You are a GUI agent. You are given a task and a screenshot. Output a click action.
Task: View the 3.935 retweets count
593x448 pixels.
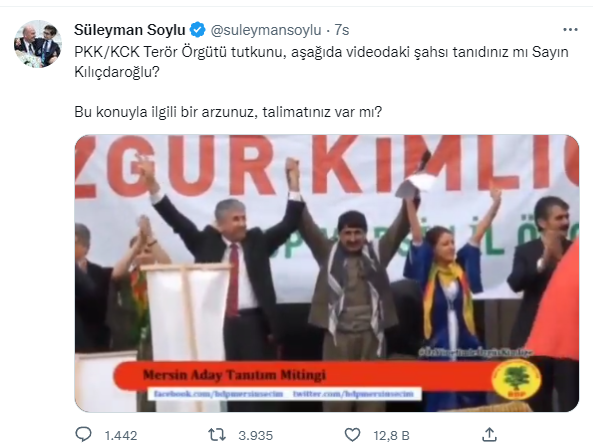255,436
